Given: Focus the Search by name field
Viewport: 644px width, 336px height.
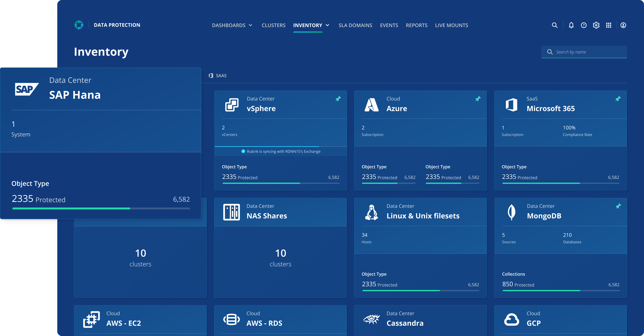Looking at the screenshot, I should coord(584,52).
